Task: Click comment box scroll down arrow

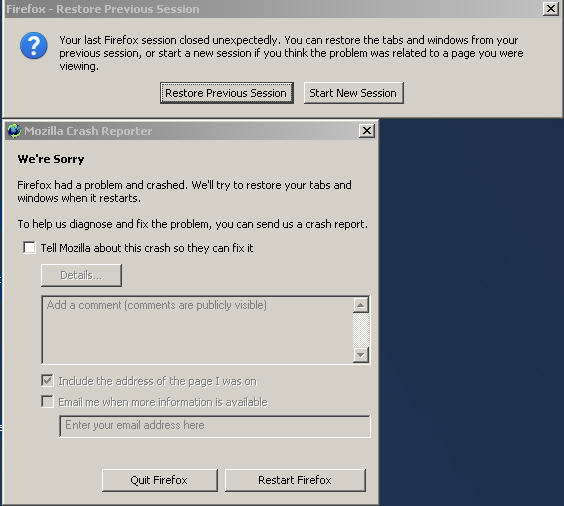Action: point(360,355)
